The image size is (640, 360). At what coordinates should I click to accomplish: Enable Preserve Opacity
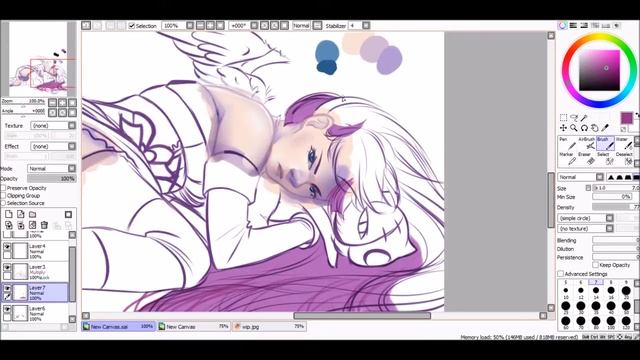(x=3, y=188)
